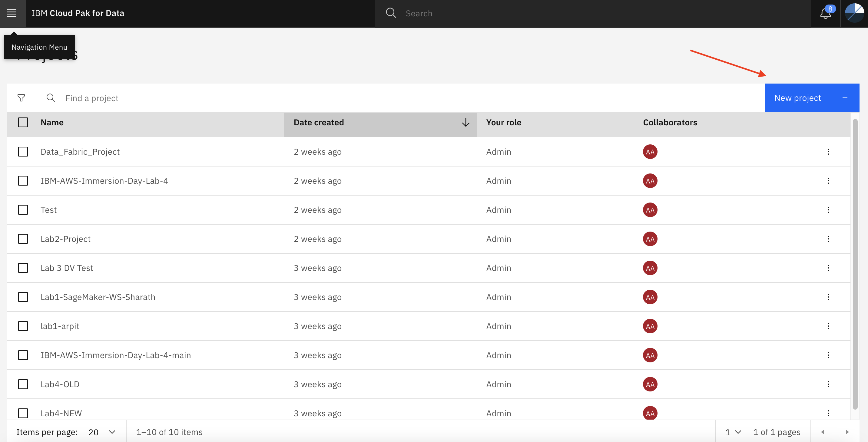Screen dimensions: 868x442
Task: Click the notifications bell icon
Action: click(x=825, y=14)
